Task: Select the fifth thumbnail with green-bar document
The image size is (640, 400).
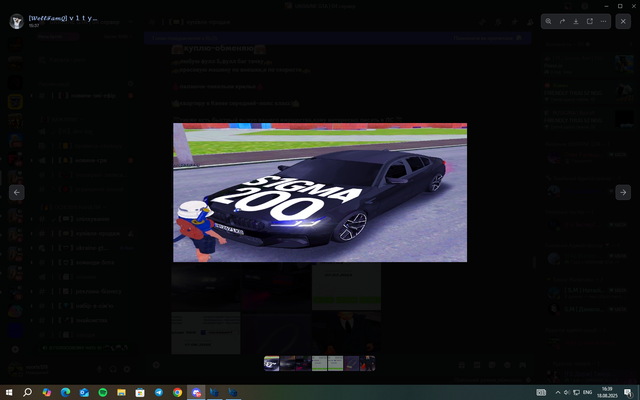Action: click(x=336, y=363)
